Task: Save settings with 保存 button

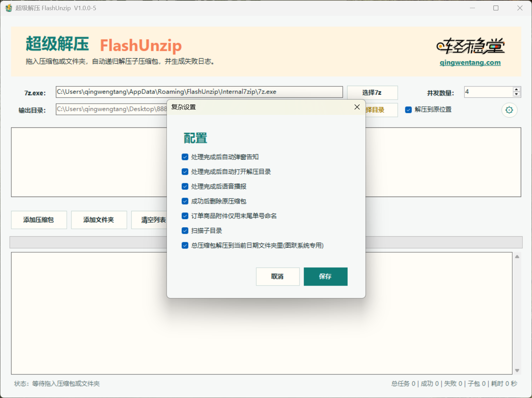Action: click(x=325, y=277)
